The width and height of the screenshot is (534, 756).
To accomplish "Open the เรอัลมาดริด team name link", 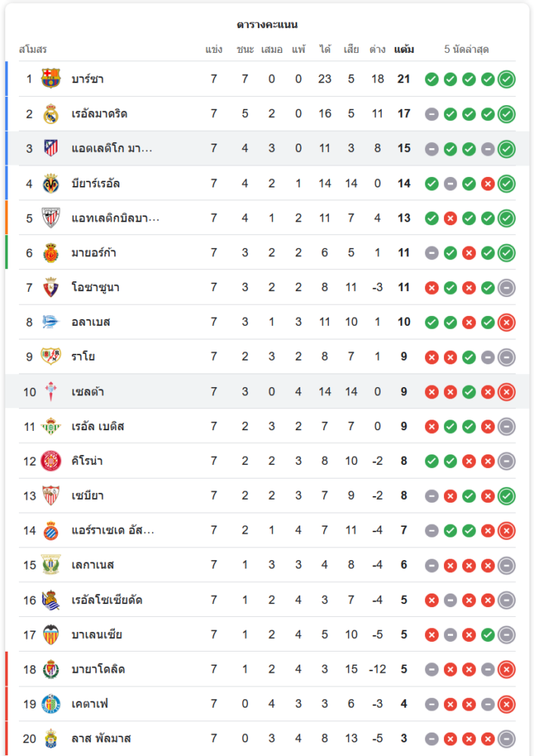I will click(99, 113).
